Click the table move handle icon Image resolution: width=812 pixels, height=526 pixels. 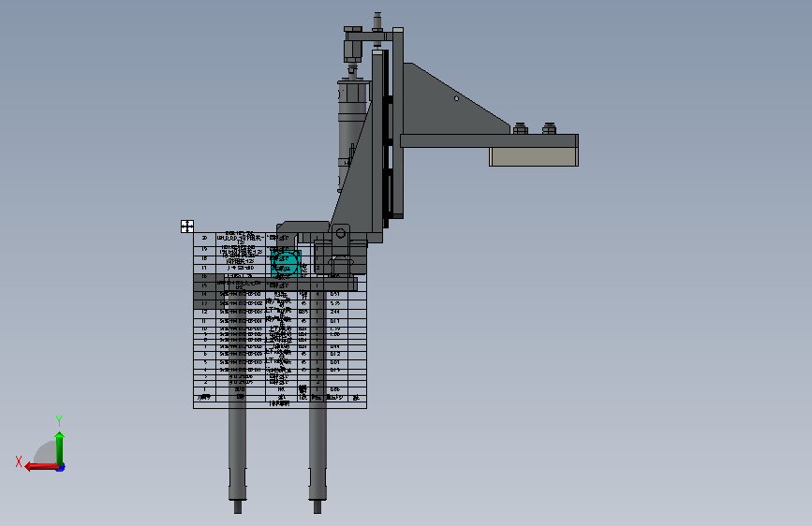click(x=187, y=226)
